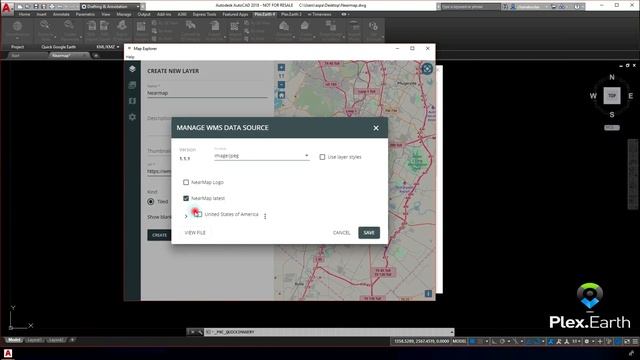Open the workspace switching gear in status bar
This screenshot has height=360, width=640.
coord(587,341)
